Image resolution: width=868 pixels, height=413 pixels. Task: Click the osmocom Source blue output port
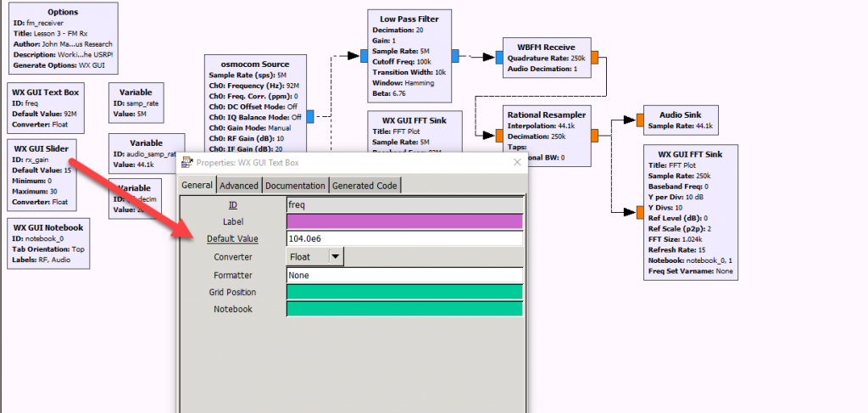(x=309, y=116)
